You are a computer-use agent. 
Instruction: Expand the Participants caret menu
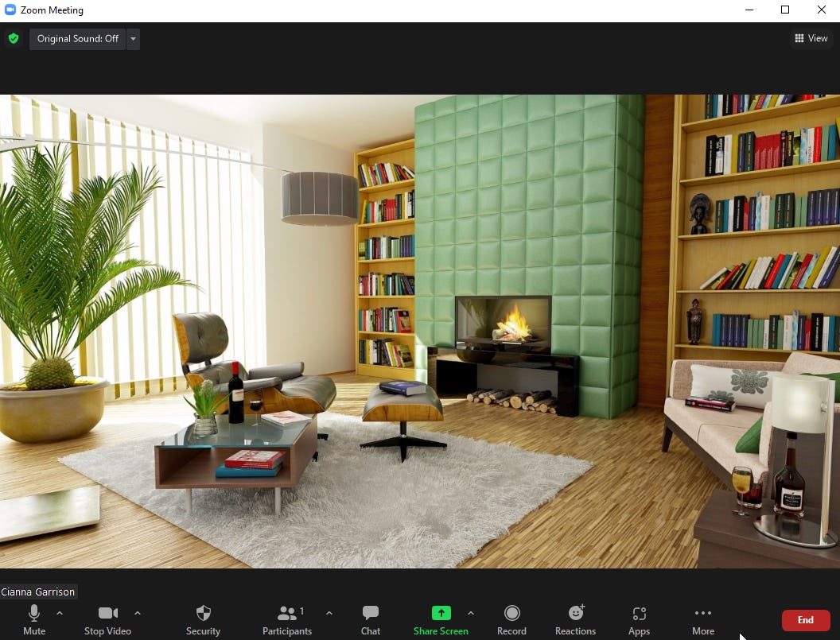(x=329, y=613)
